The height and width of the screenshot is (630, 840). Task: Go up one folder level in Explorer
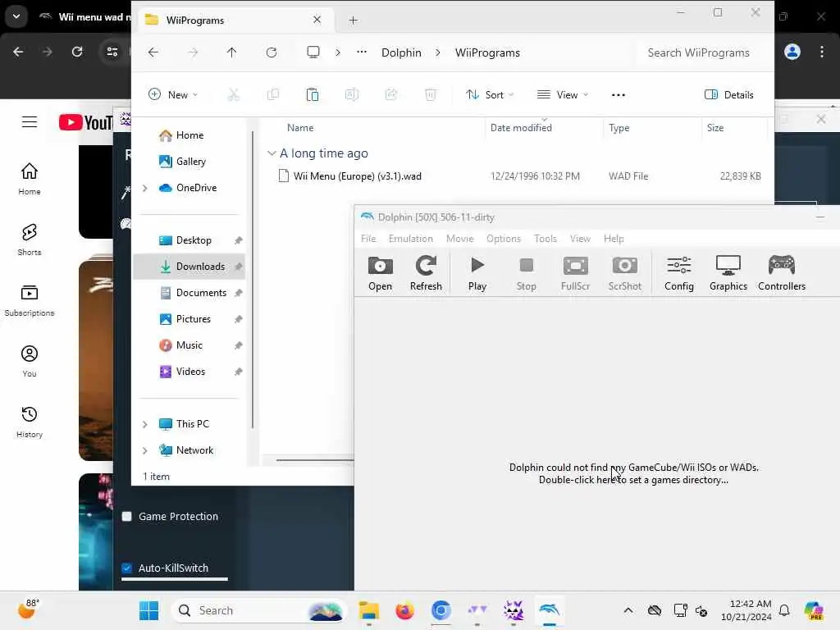pos(231,52)
